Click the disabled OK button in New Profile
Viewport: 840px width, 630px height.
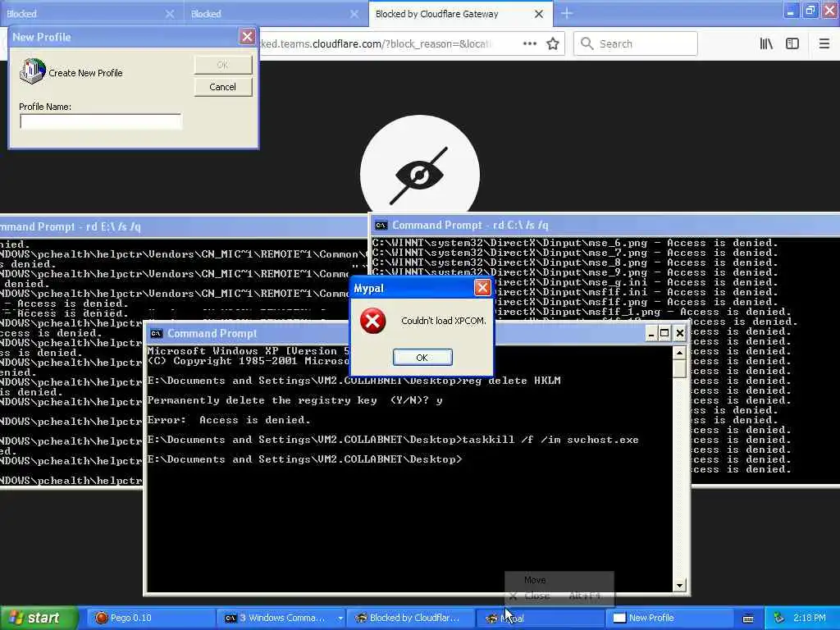[x=222, y=65]
